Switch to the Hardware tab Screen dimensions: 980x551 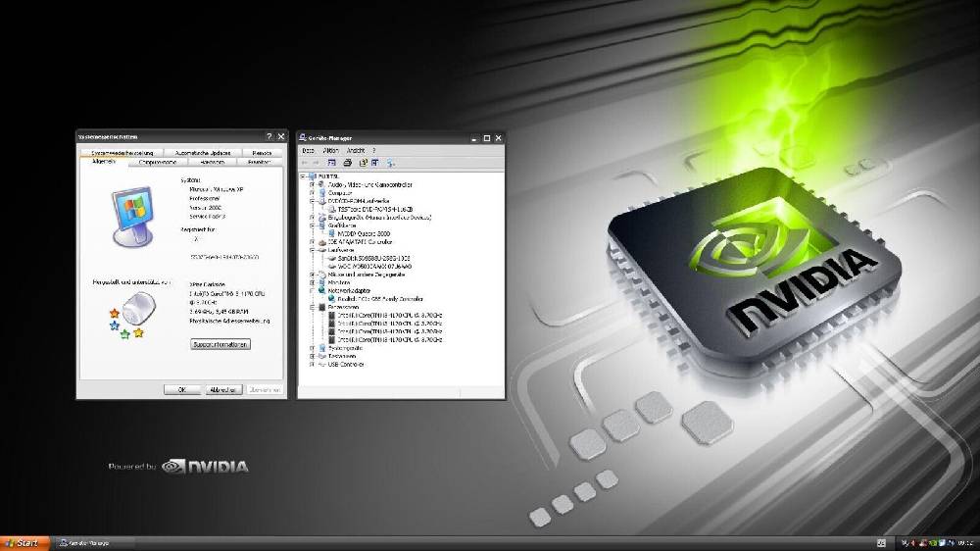tap(213, 162)
